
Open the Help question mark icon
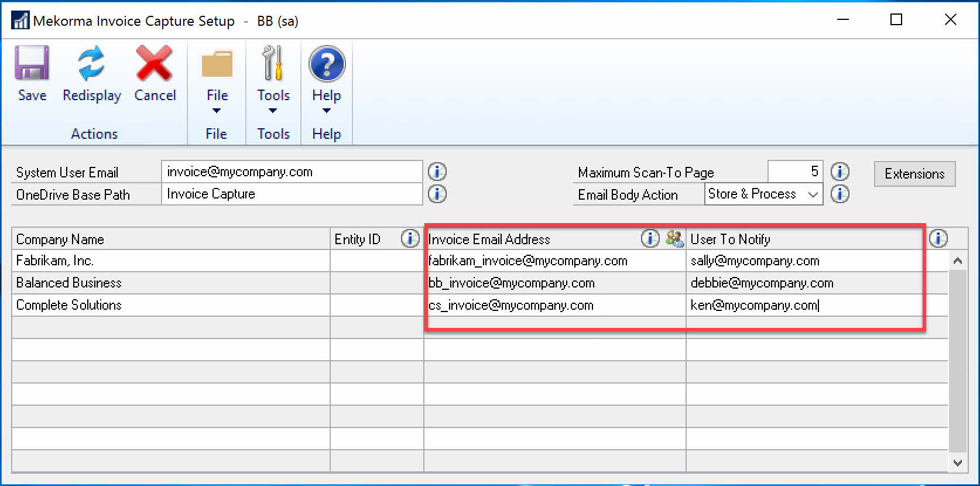[327, 64]
